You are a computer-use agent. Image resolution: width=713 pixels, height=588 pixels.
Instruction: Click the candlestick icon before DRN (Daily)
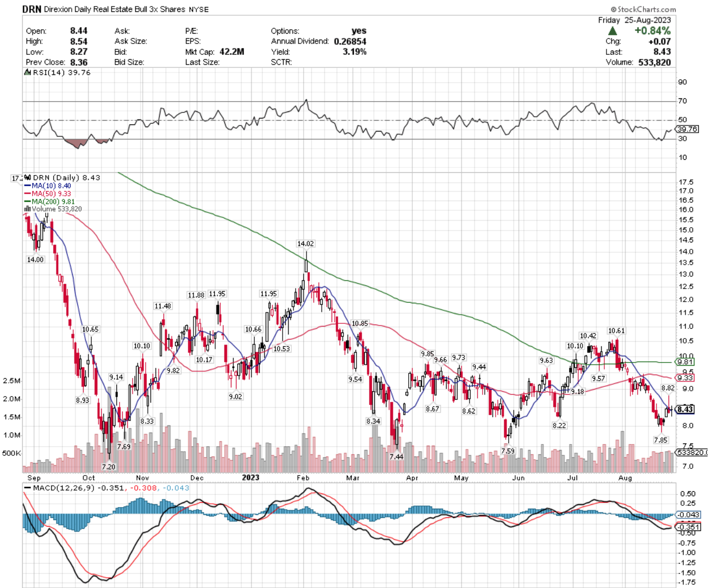(28, 178)
